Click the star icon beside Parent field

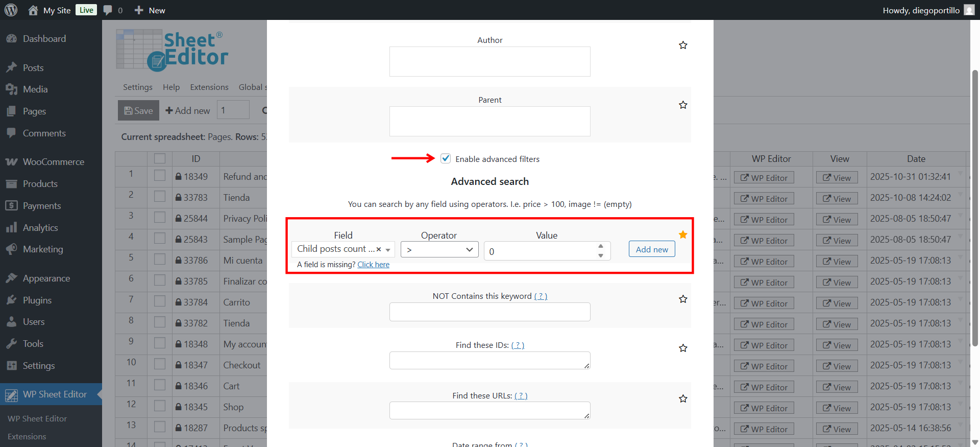[x=683, y=105]
